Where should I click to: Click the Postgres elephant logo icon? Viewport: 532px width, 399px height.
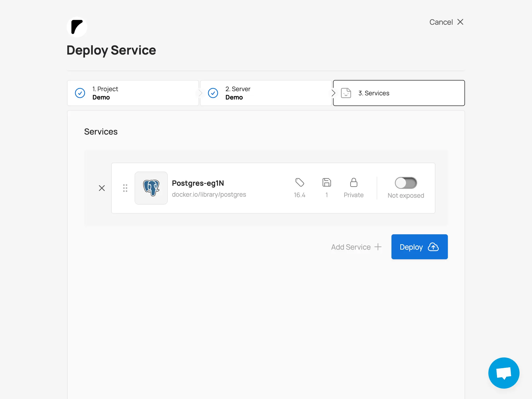pos(151,188)
